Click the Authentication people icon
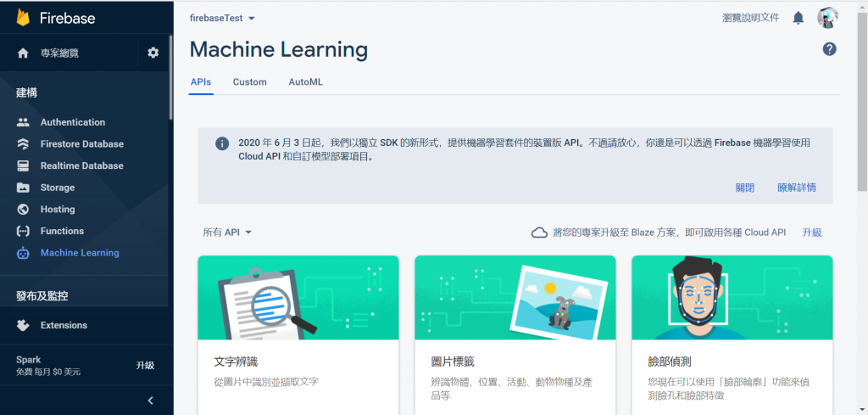 pos(23,122)
